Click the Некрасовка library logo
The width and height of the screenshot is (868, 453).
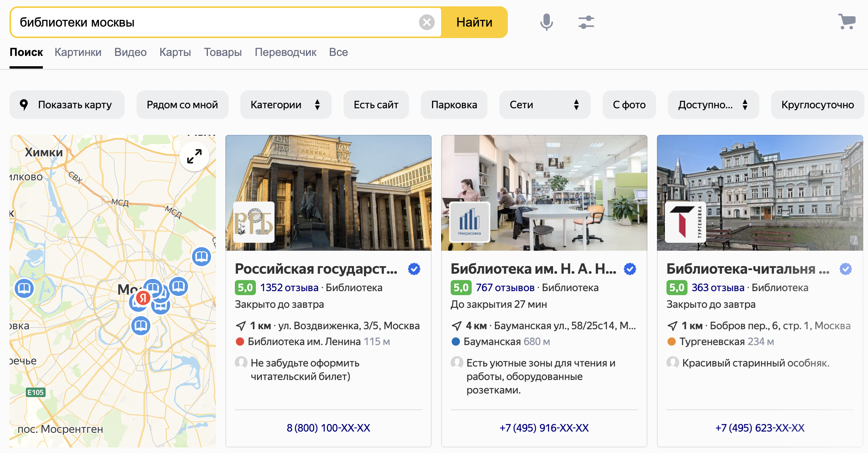470,222
